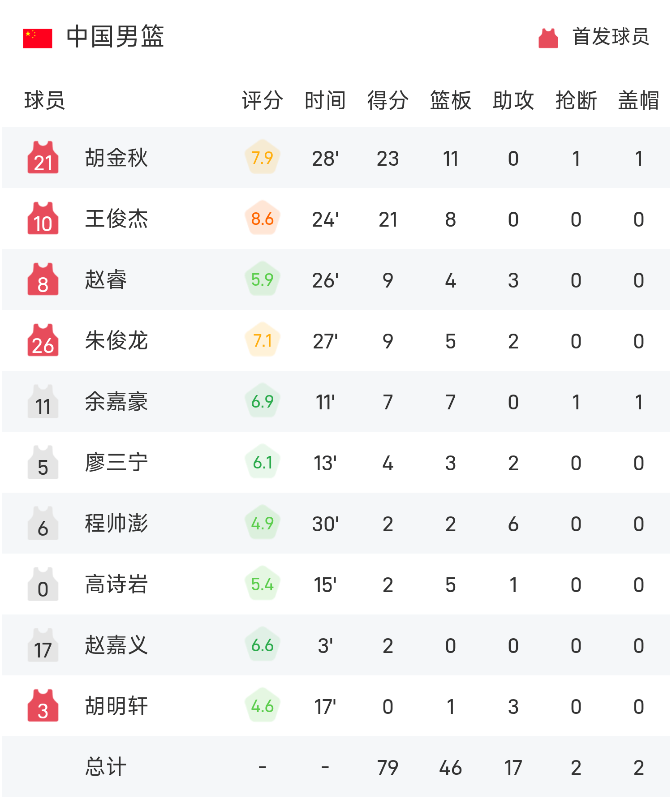The height and width of the screenshot is (799, 672).
Task: Click jersey number 26 icon
Action: pyautogui.click(x=43, y=340)
